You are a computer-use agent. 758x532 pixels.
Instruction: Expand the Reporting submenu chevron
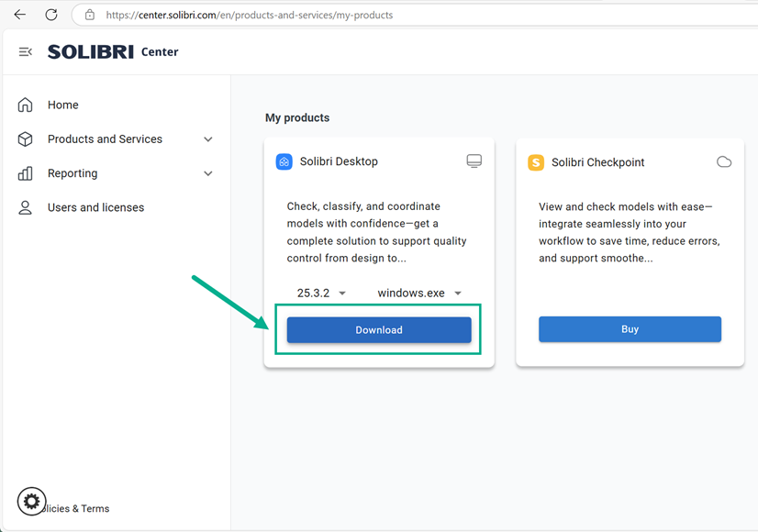tap(208, 173)
